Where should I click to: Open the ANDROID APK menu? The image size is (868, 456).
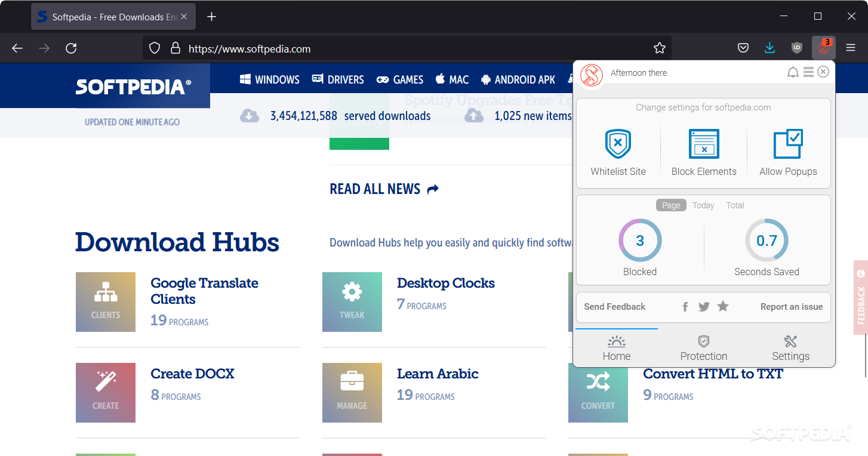click(518, 79)
